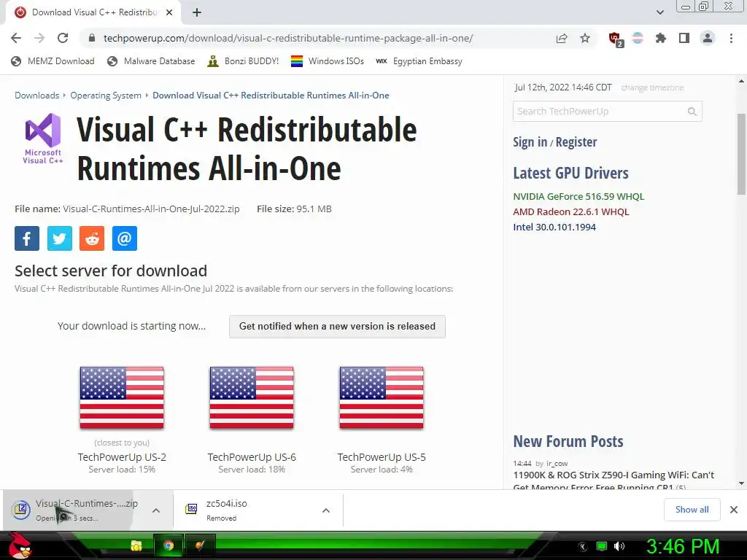This screenshot has width=747, height=560.
Task: Click the TechPowerUp US-5 server name
Action: [x=382, y=457]
